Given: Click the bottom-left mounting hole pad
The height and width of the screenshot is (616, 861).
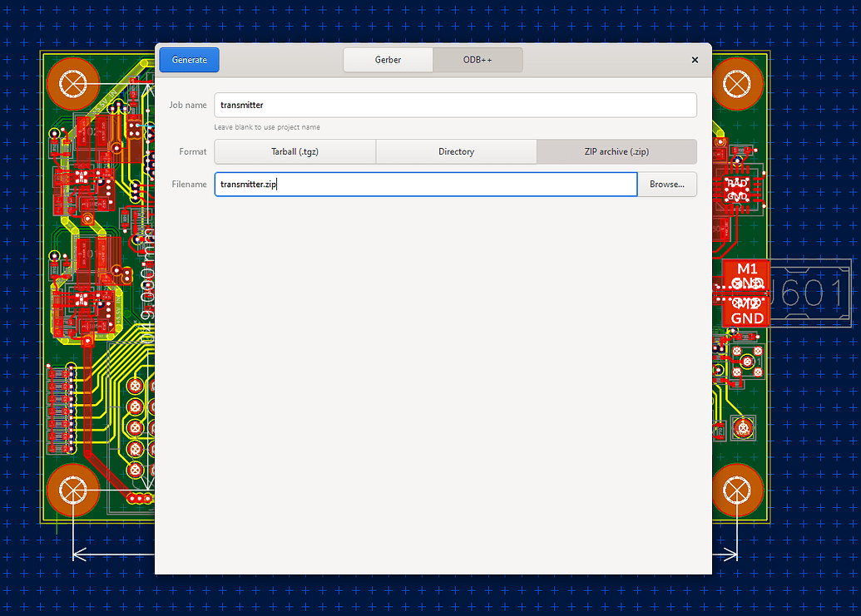Looking at the screenshot, I should [73, 490].
